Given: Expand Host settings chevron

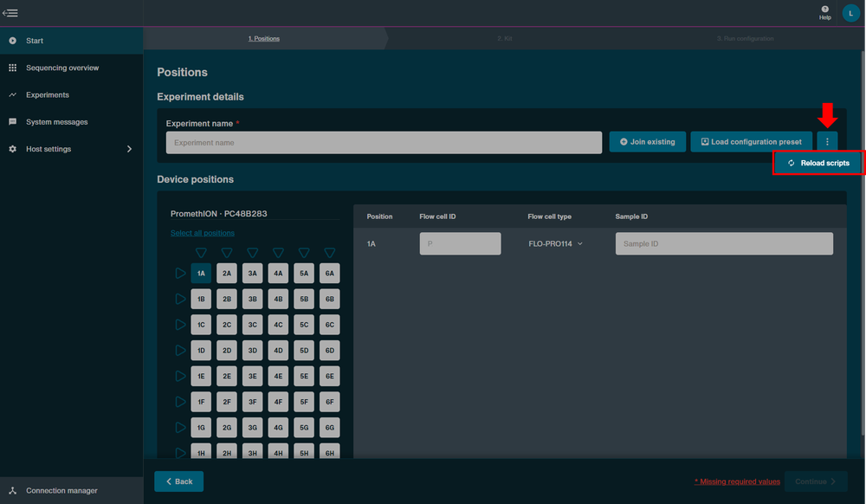Looking at the screenshot, I should [129, 149].
